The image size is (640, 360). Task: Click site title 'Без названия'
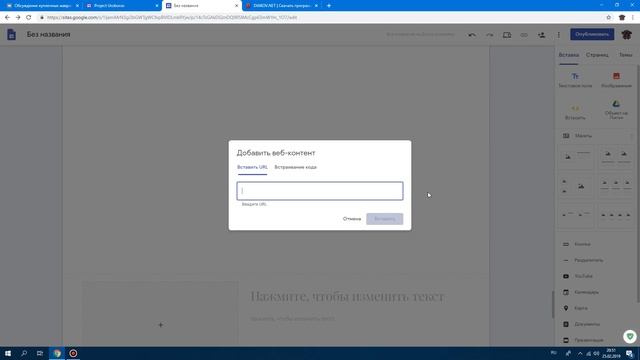pos(49,35)
